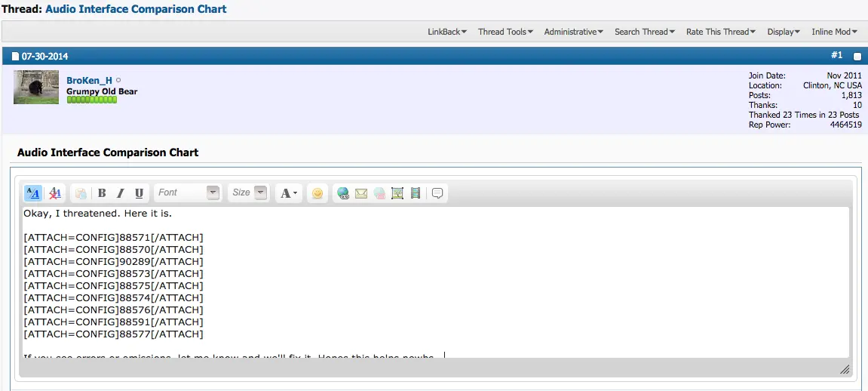
Task: Click the insert link globe icon
Action: pyautogui.click(x=343, y=193)
